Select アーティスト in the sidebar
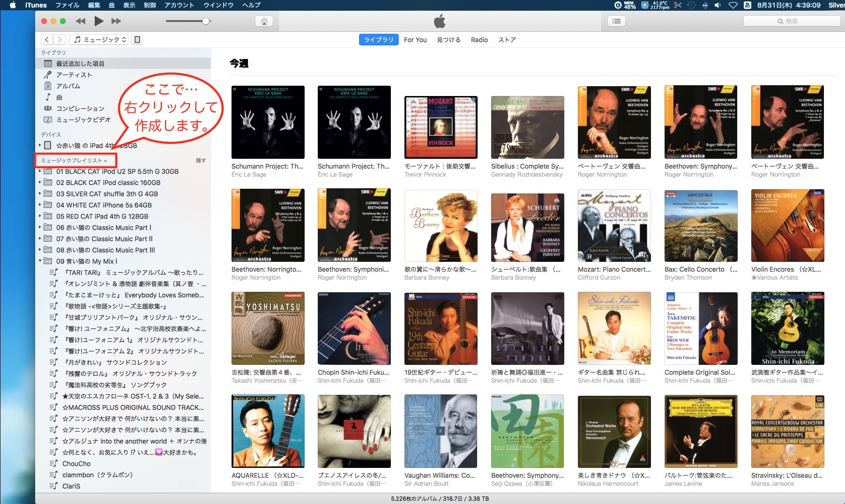This screenshot has height=504, width=845. (x=123, y=75)
